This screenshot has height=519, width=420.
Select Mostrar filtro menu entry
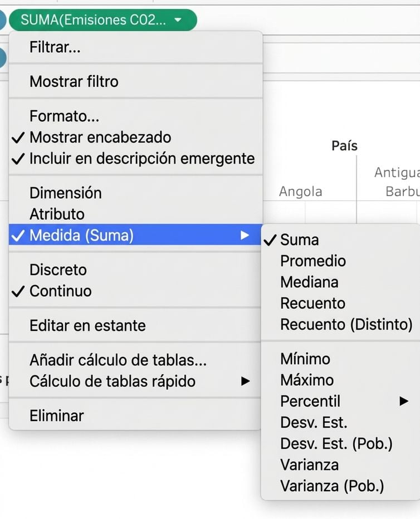(x=135, y=81)
